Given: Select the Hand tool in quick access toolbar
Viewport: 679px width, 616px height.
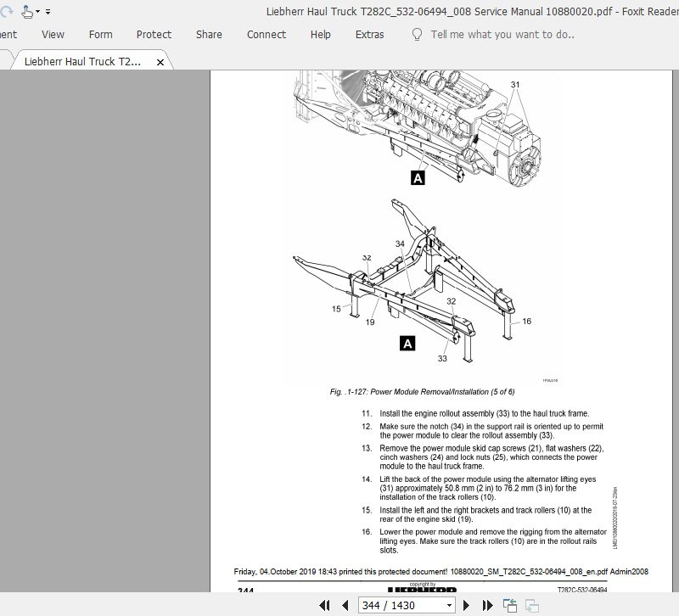Looking at the screenshot, I should [x=26, y=11].
